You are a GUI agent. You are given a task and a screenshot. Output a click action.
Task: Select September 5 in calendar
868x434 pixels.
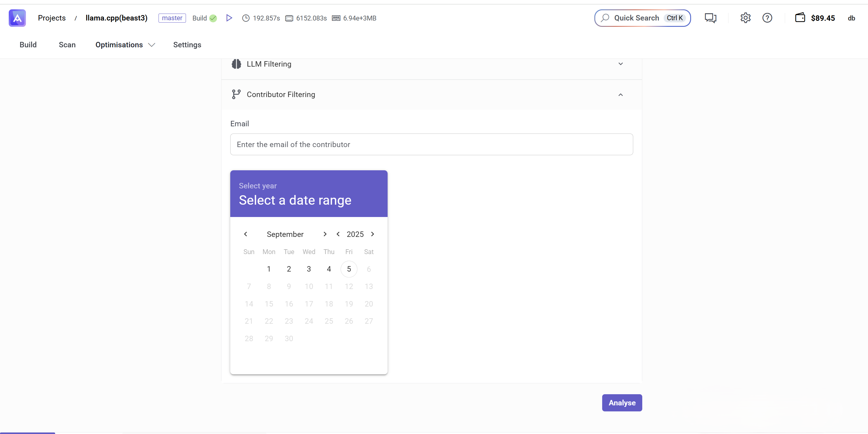[x=349, y=269]
